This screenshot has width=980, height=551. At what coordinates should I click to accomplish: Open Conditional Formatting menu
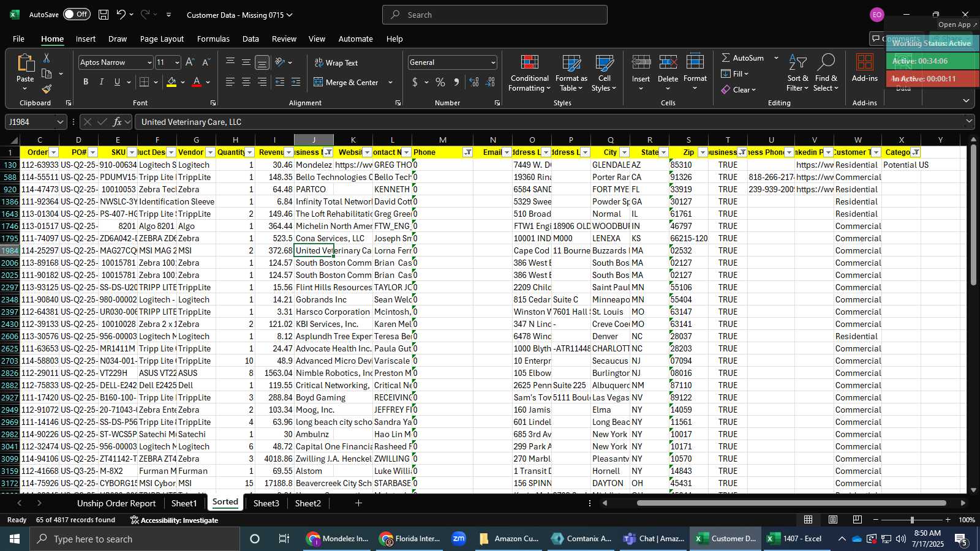coord(530,73)
